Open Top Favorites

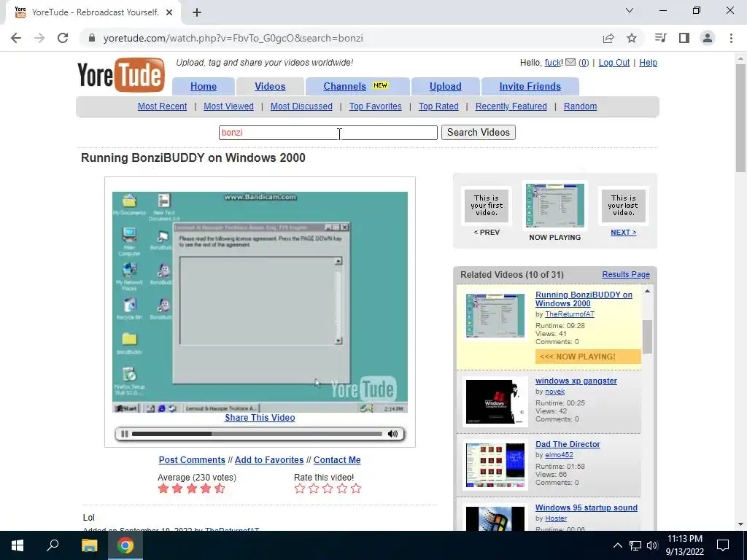pos(376,106)
